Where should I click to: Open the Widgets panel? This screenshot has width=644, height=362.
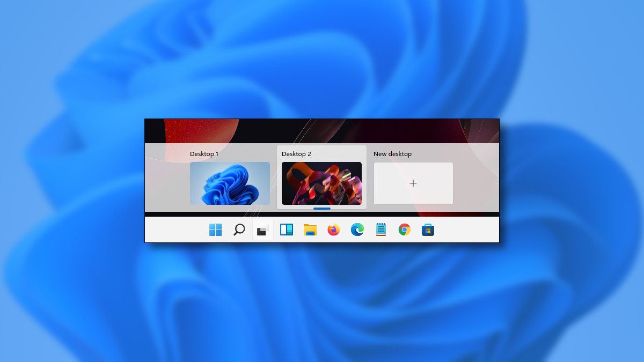tap(287, 230)
